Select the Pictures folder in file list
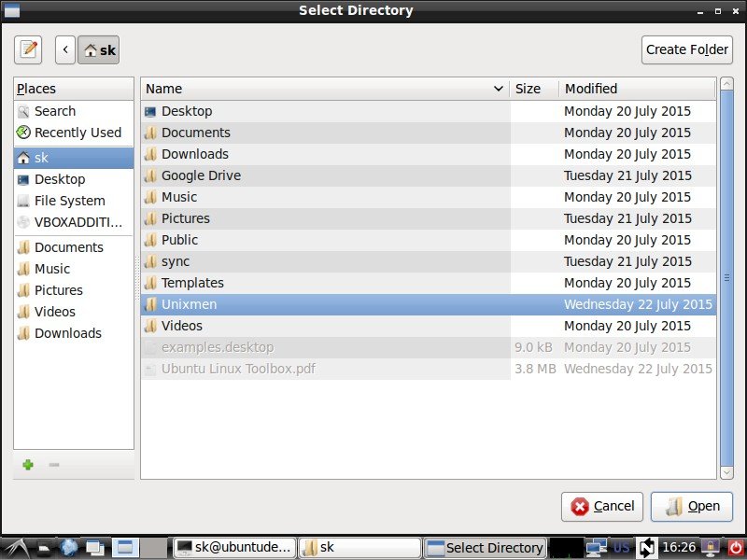 (429, 218)
